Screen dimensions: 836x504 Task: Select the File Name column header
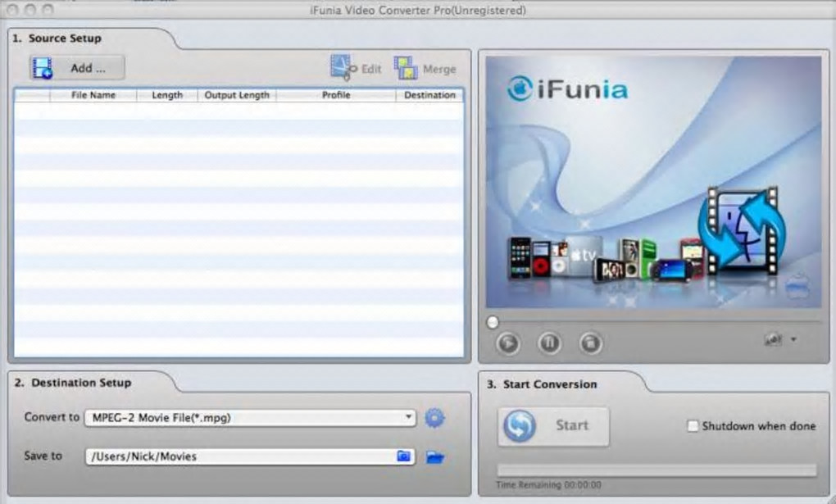pyautogui.click(x=93, y=95)
